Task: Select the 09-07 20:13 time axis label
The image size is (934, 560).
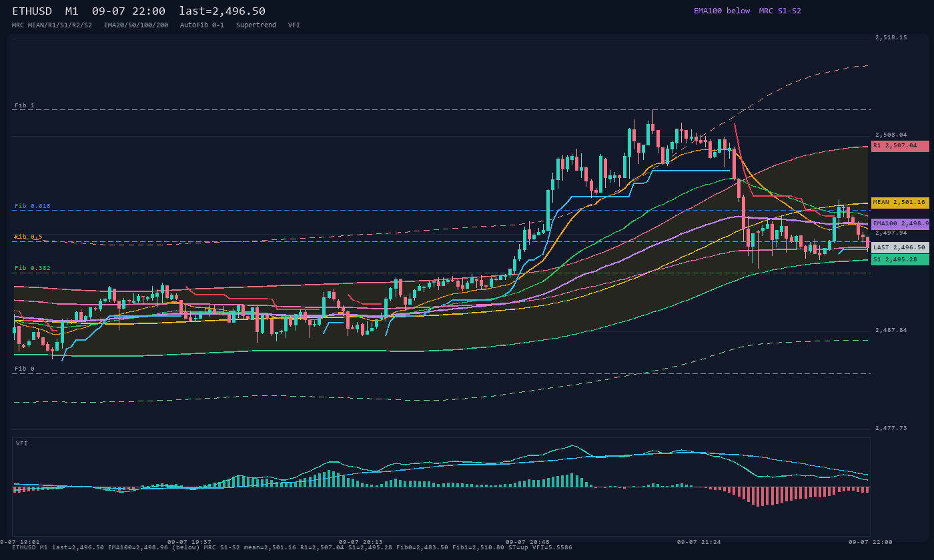Action: pyautogui.click(x=361, y=542)
